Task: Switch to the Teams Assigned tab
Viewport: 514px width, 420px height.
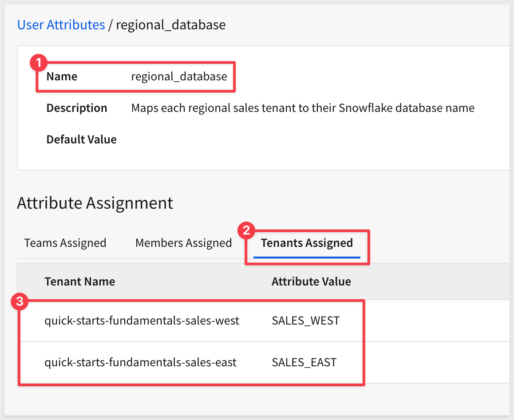Action: tap(65, 243)
